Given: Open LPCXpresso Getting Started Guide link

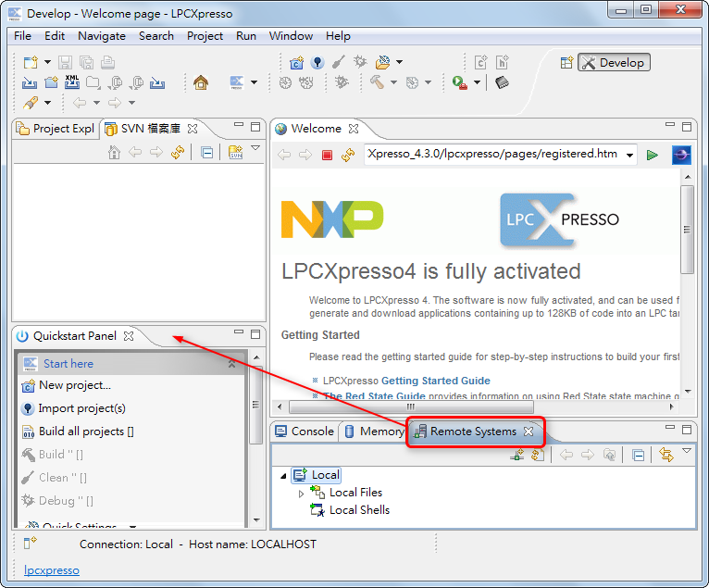Looking at the screenshot, I should (x=435, y=381).
